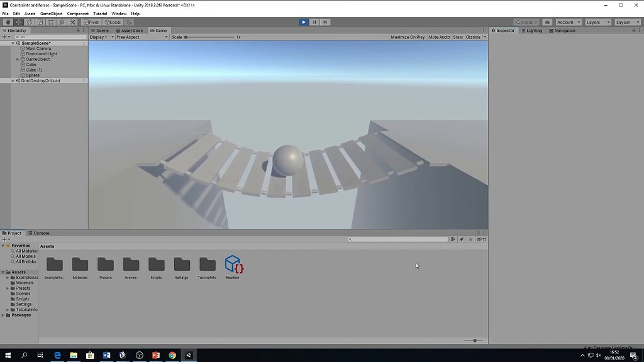Select the Rotate tool
The image size is (644, 362).
[x=29, y=22]
